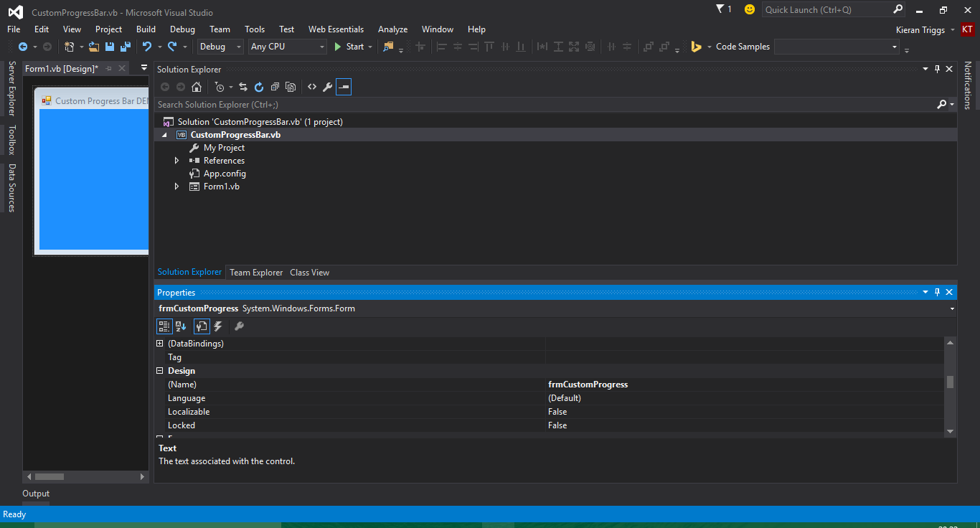Expand the (DataBindings) property

click(160, 344)
